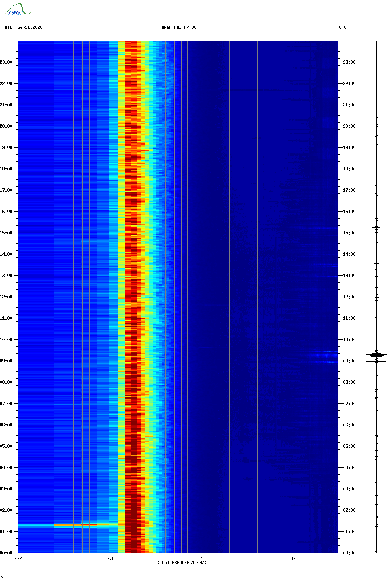Click the right 09:00 time tick label

click(x=349, y=361)
